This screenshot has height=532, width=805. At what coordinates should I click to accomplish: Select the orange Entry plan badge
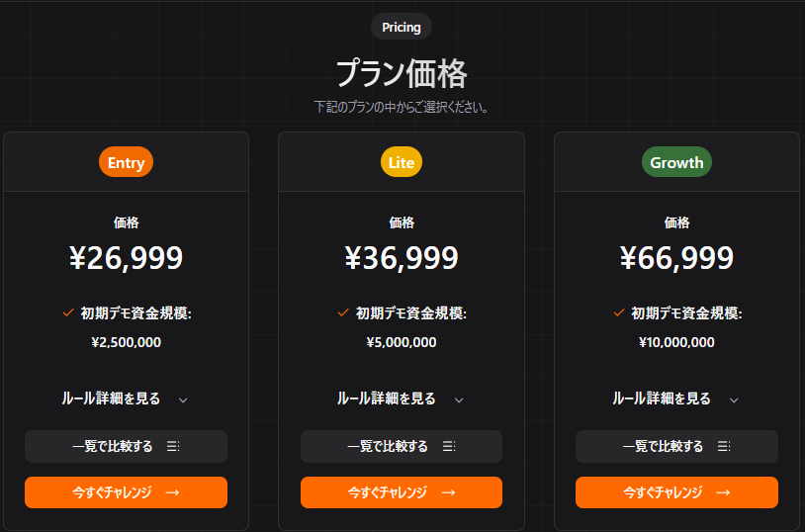126,162
